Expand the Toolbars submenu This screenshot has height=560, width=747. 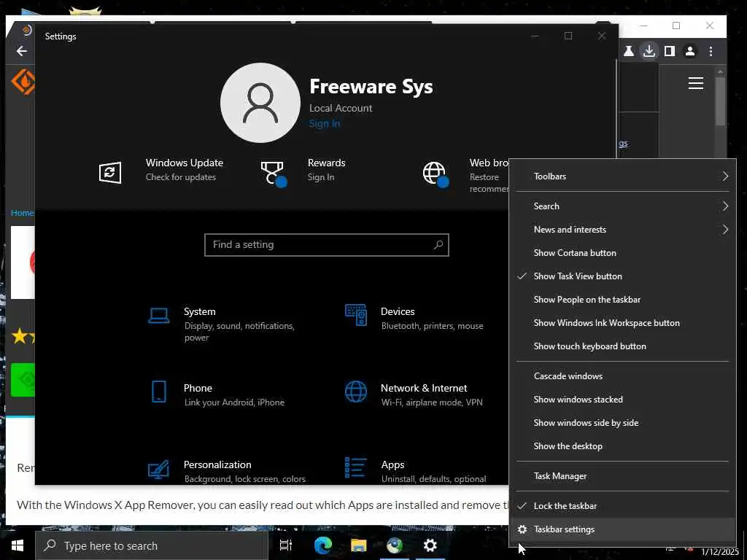pyautogui.click(x=623, y=176)
